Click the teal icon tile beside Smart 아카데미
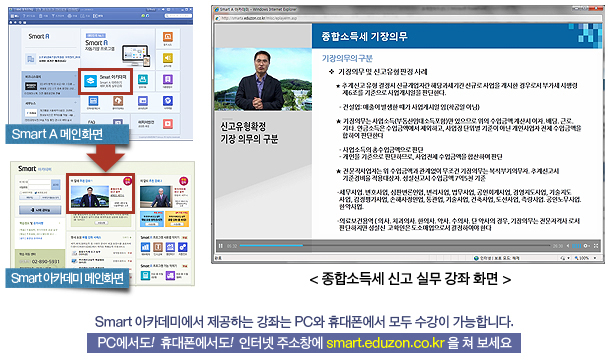Image resolution: width=612 pixels, height=361 pixels. pyautogui.click(x=143, y=79)
